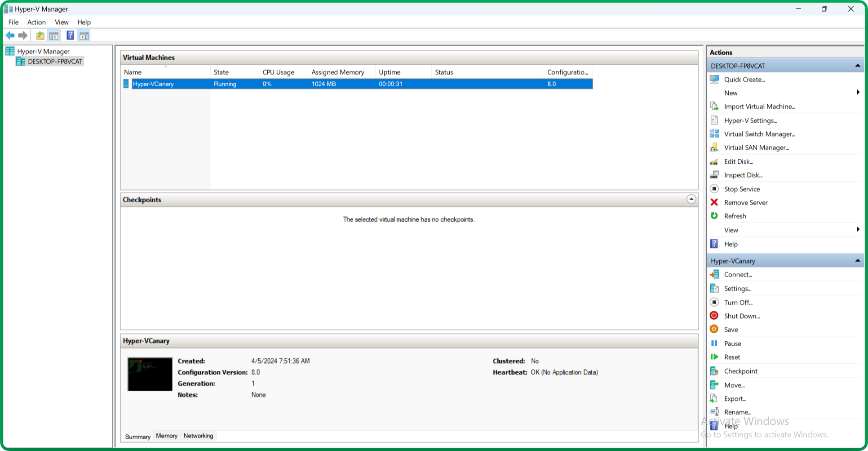
Task: Click the orange Save icon
Action: tap(714, 329)
